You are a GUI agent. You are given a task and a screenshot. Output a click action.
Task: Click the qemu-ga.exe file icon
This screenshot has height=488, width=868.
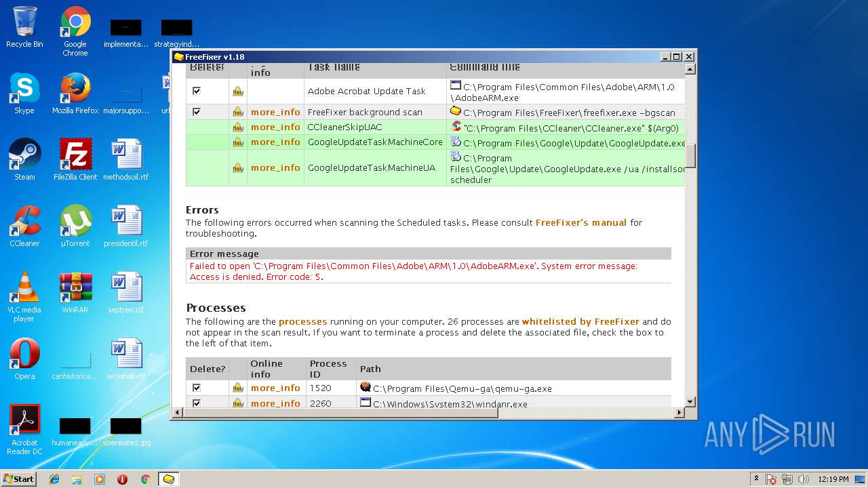tap(366, 387)
